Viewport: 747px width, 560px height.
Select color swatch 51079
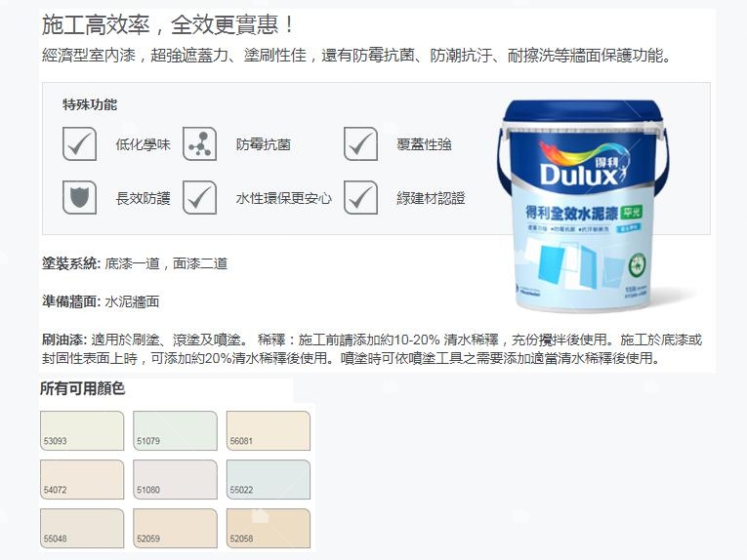click(x=175, y=430)
